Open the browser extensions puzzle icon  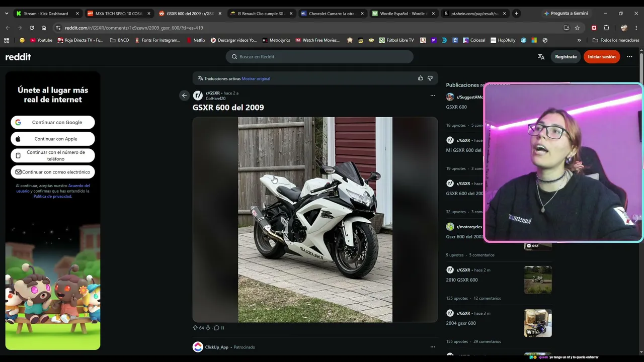click(x=606, y=28)
